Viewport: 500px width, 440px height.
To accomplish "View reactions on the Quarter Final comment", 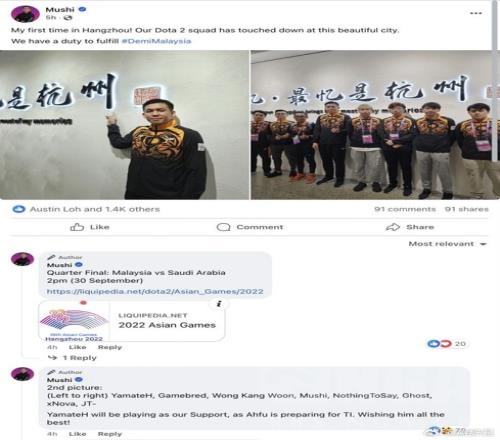I will pos(446,344).
